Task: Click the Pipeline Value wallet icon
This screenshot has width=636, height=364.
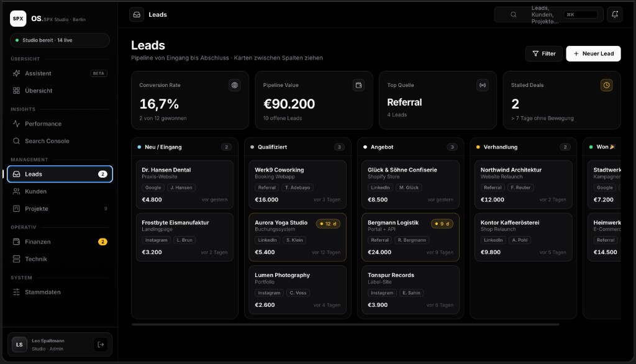Action: [x=358, y=85]
